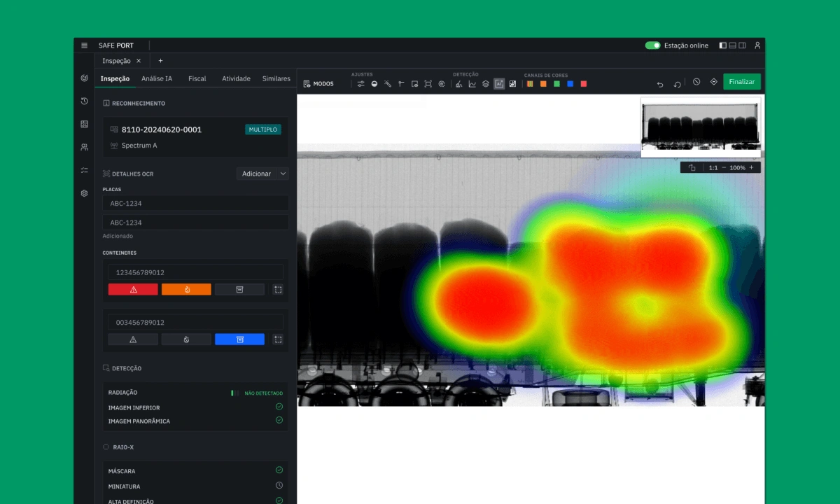Click the half-circle contrast icon in Ajustes
Image resolution: width=840 pixels, height=504 pixels.
pyautogui.click(x=374, y=84)
